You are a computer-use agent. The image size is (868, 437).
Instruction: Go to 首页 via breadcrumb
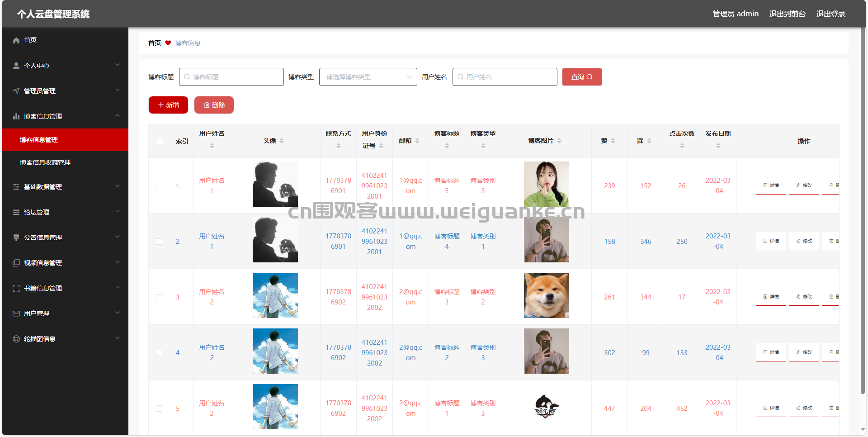coord(155,43)
